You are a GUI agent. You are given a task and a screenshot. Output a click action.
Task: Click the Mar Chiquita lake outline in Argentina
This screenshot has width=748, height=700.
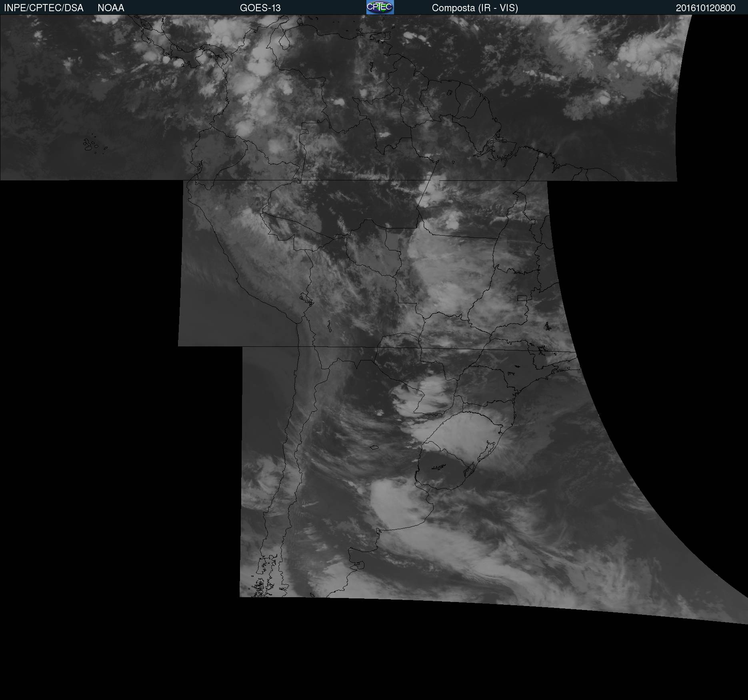(374, 448)
